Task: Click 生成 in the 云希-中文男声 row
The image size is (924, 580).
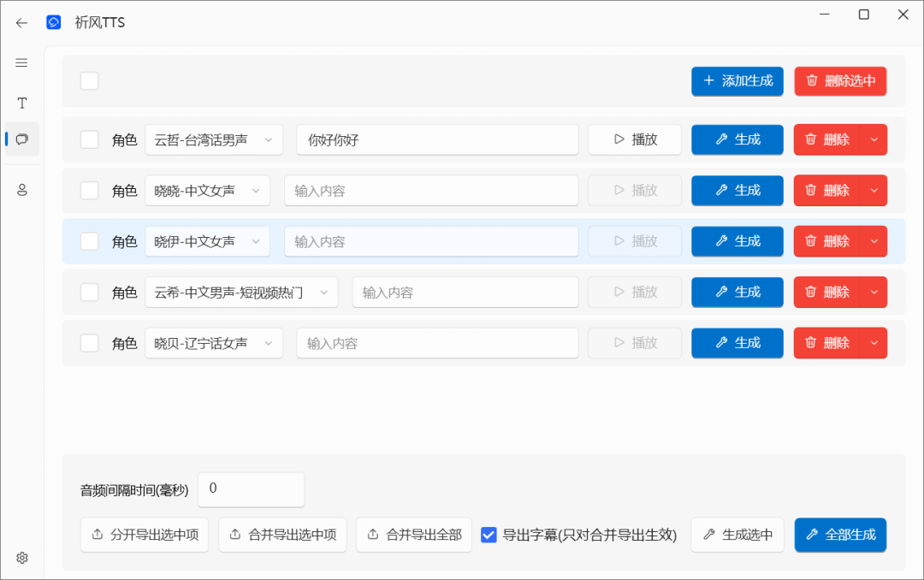Action: 737,292
